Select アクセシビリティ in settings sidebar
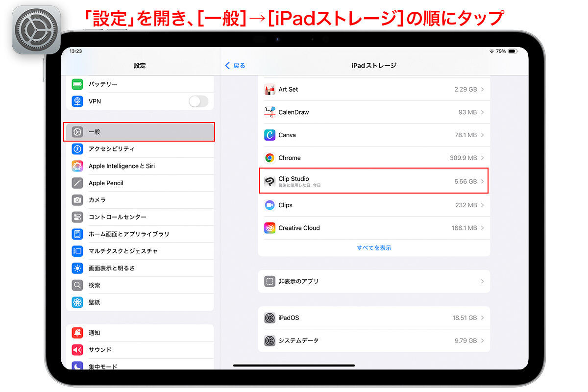The height and width of the screenshot is (392, 588). tap(140, 149)
